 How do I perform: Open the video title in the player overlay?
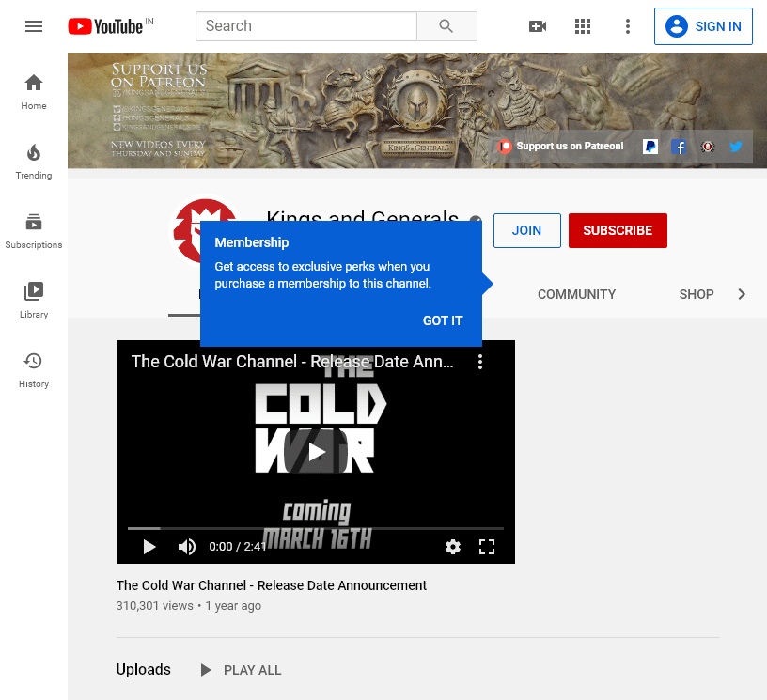tap(292, 362)
